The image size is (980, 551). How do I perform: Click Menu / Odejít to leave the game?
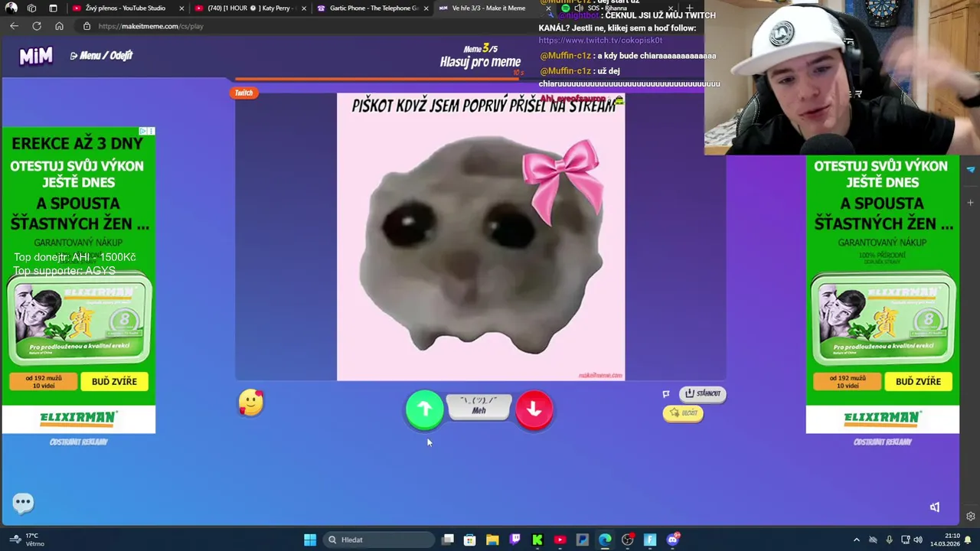(x=101, y=55)
